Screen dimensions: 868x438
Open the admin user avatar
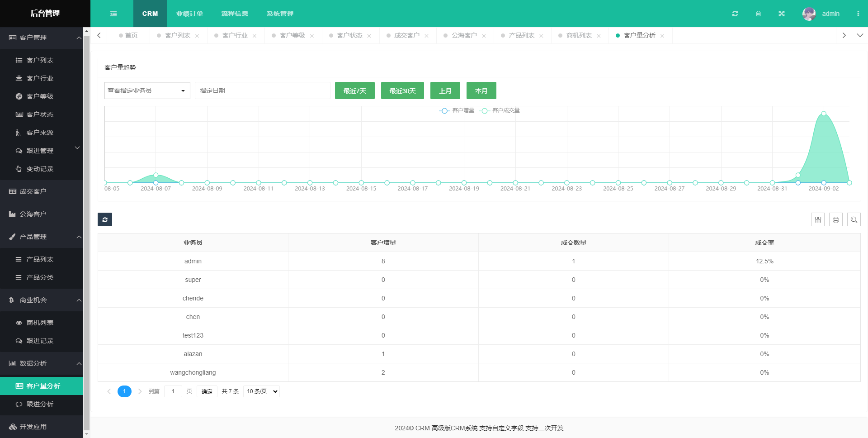click(809, 14)
